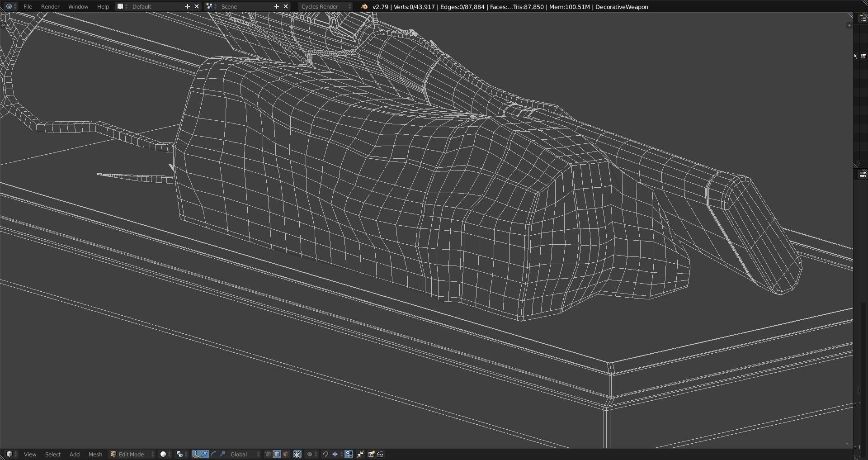Open the pivot point selector

click(x=182, y=454)
